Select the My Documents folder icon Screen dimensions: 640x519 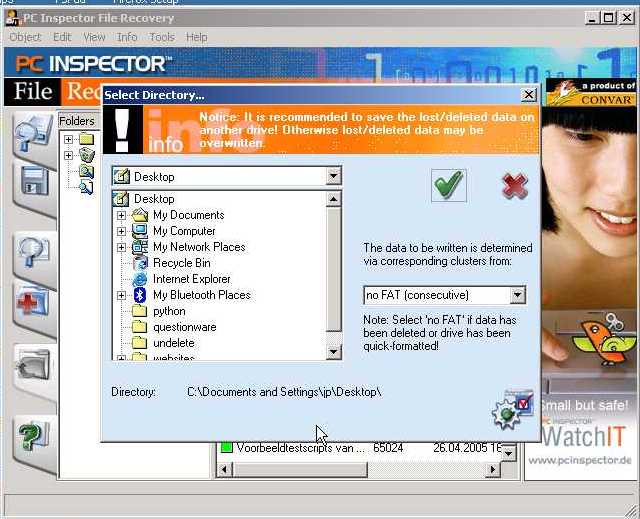tap(140, 215)
